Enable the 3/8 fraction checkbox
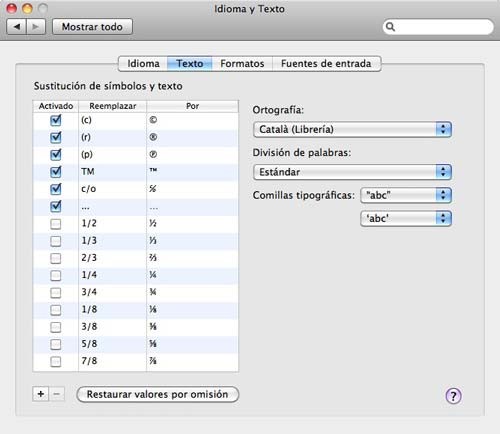The height and width of the screenshot is (434, 500). point(56,327)
